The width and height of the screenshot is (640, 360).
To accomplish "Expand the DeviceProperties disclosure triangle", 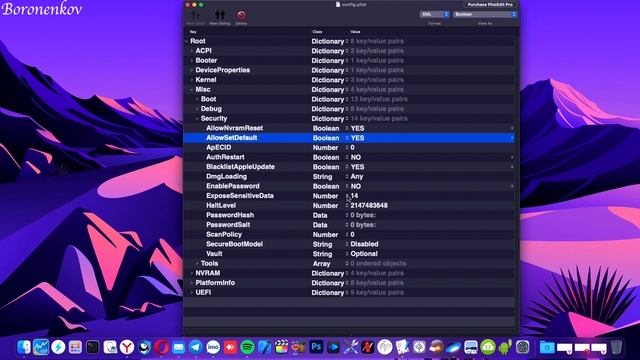I will (x=192, y=70).
